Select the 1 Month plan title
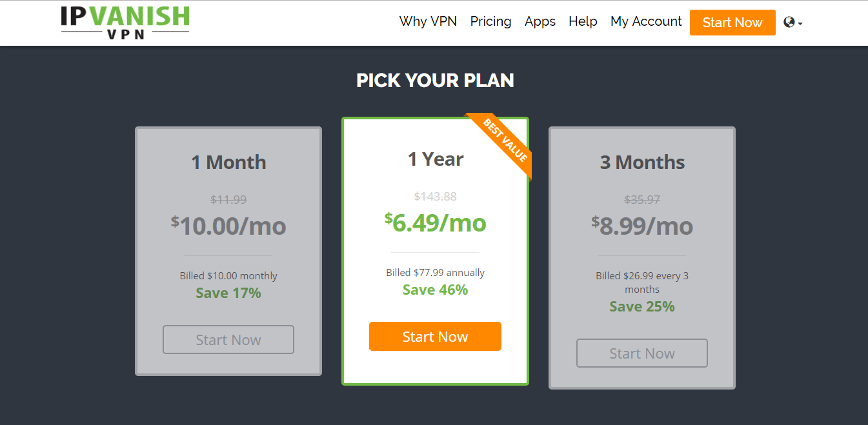This screenshot has height=425, width=868. 228,162
